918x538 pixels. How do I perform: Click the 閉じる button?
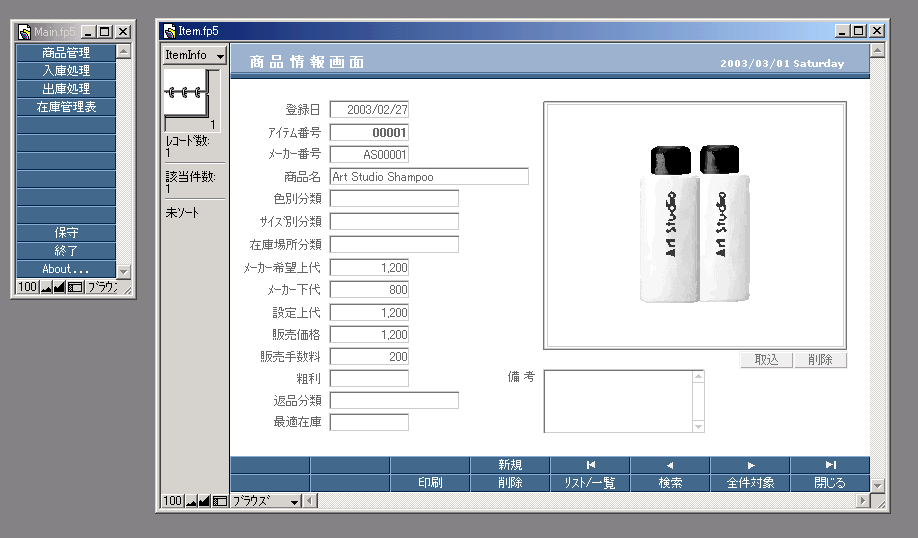click(x=830, y=483)
